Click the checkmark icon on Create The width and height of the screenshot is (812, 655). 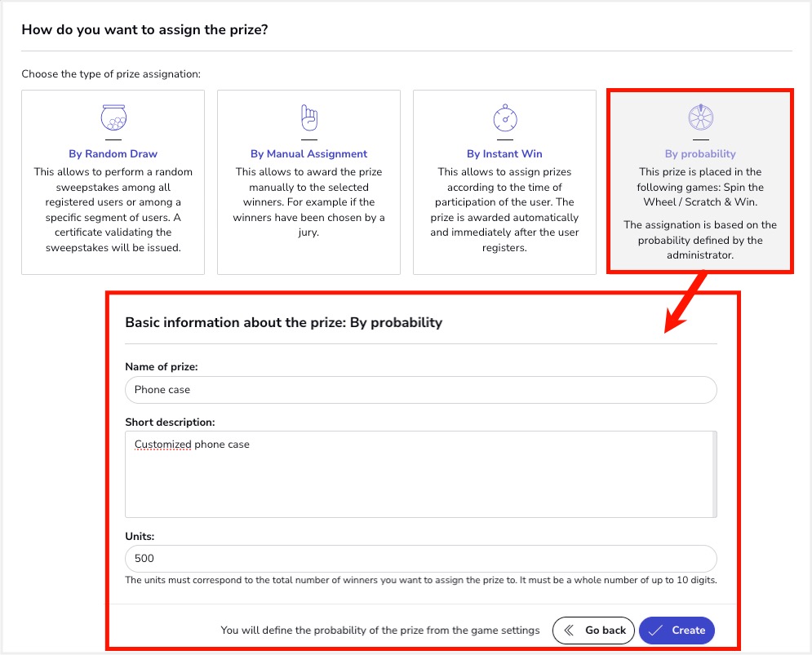point(655,631)
